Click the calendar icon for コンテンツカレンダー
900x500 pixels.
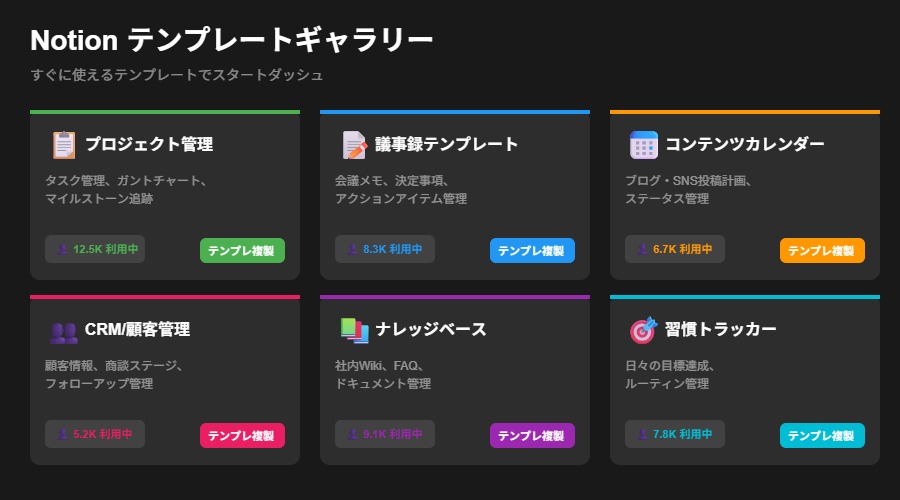643,145
